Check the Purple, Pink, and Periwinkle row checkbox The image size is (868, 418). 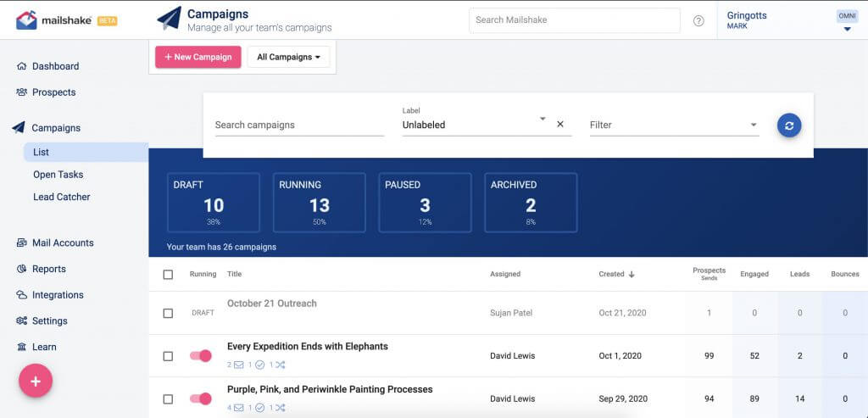click(x=169, y=399)
